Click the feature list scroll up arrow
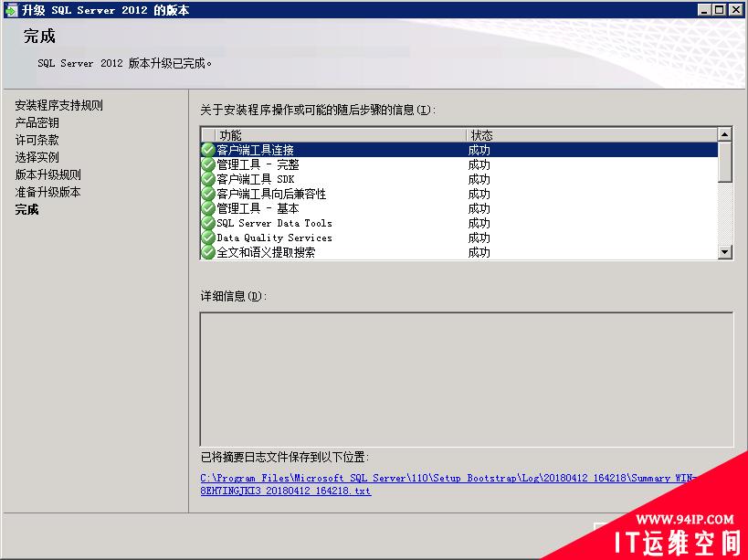This screenshot has width=748, height=560. 725,134
